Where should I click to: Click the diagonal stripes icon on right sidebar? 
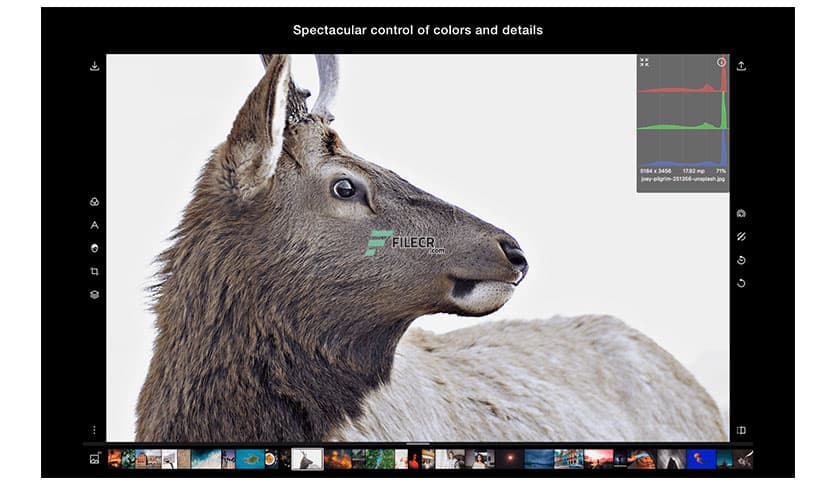point(741,237)
